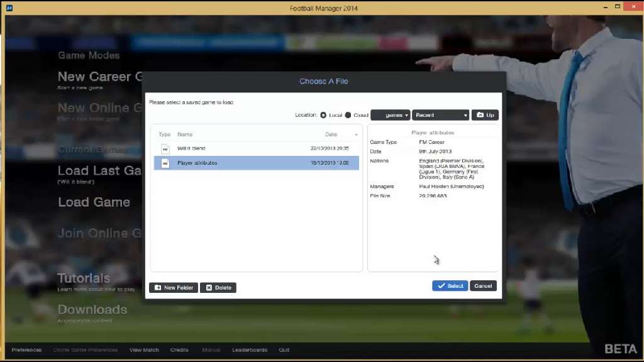This screenshot has height=362, width=644.
Task: Select the Player attributes saved game
Action: tap(257, 163)
